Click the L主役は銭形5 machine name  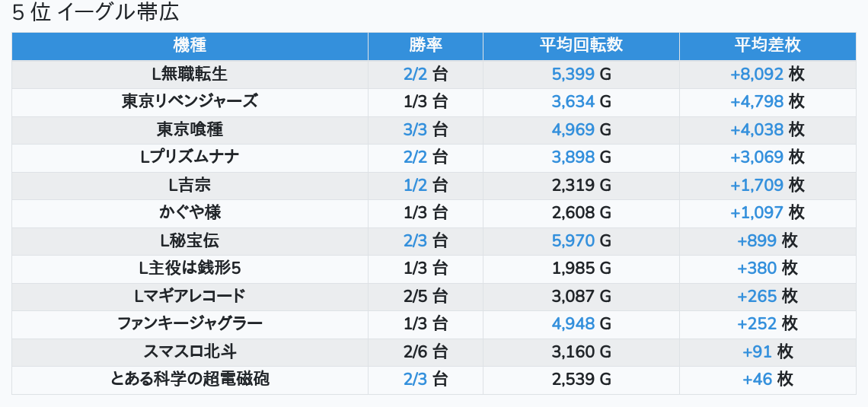190,269
